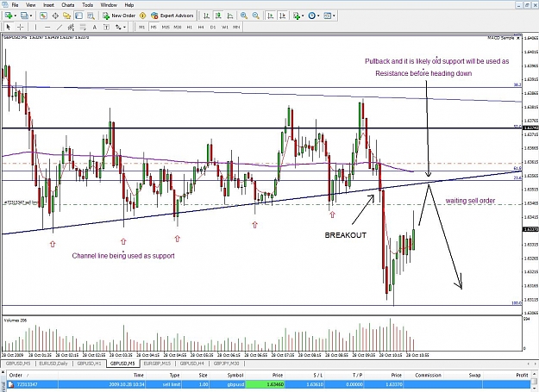Switch timeframe to H1
539x392 pixels.
point(190,27)
